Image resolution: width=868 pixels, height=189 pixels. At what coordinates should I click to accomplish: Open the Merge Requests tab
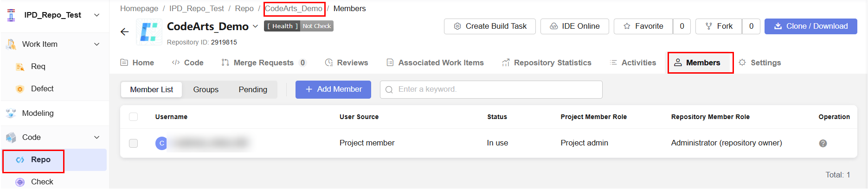coord(264,63)
